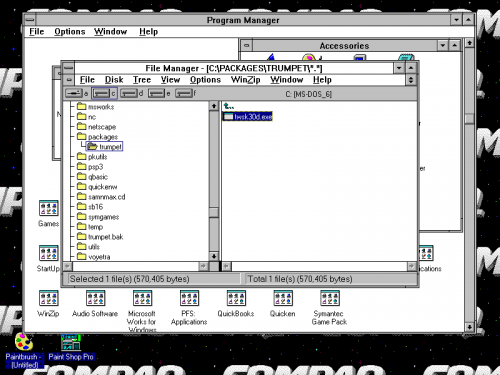Open the psp3 folder
This screenshot has width=500, height=375.
click(90, 167)
